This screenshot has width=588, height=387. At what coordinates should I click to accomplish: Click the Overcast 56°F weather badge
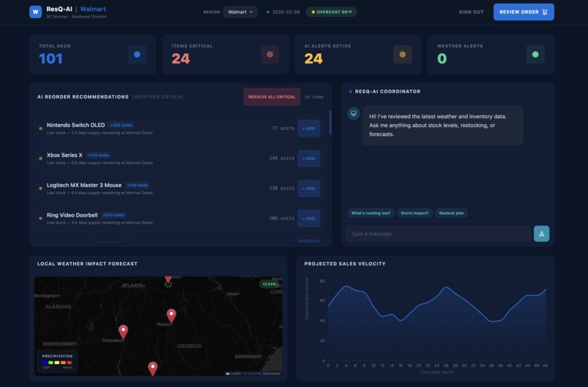click(x=331, y=12)
